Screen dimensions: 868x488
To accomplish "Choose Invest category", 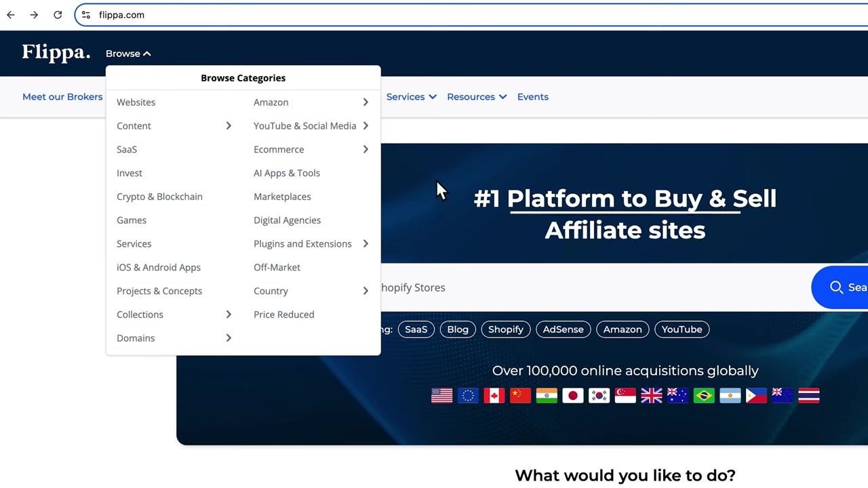I will click(130, 173).
